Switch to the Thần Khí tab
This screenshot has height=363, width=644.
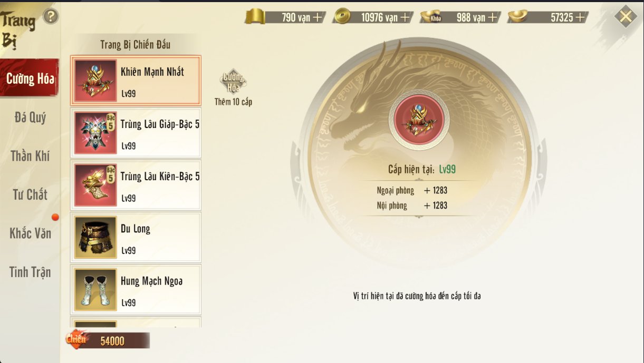click(x=30, y=156)
